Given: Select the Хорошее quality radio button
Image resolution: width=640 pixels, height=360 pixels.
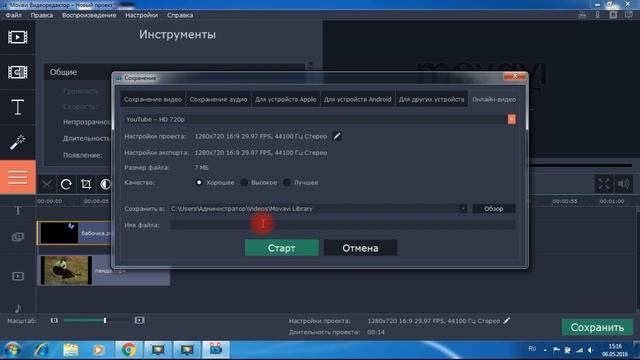Looking at the screenshot, I should click(x=199, y=182).
